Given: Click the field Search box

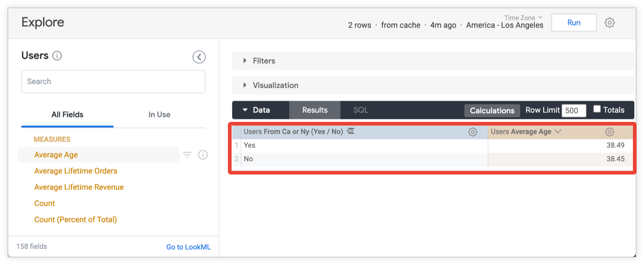Looking at the screenshot, I should (113, 82).
